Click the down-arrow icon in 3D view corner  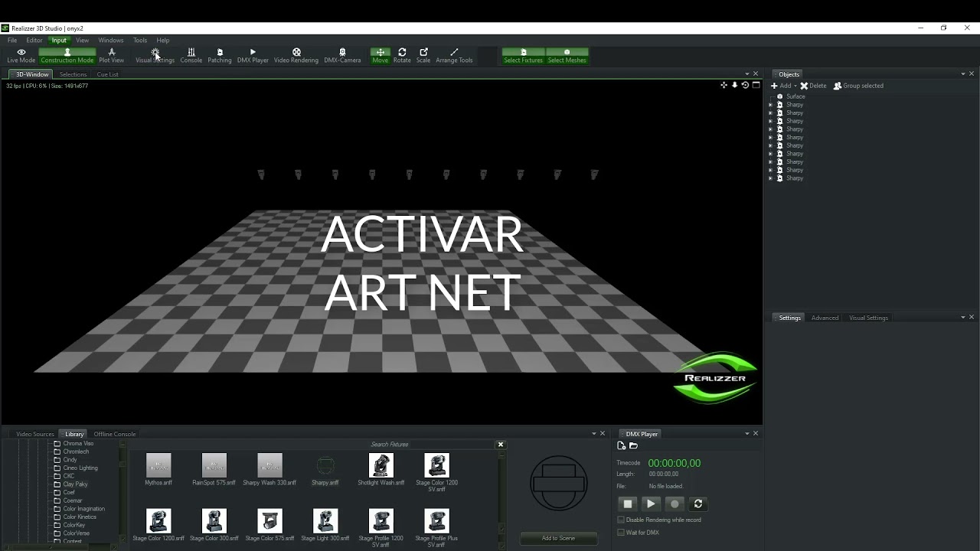coord(735,85)
